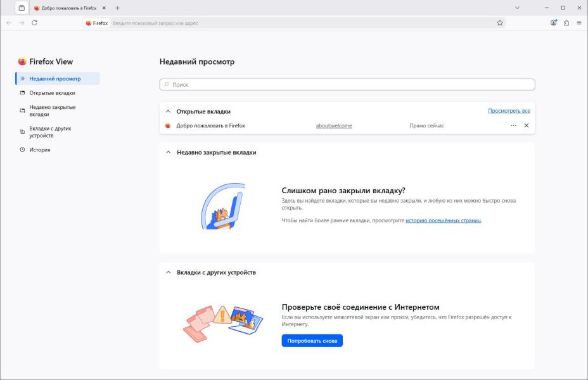
Task: Collapse the Недавно закрытые вкладки section
Action: pyautogui.click(x=168, y=153)
